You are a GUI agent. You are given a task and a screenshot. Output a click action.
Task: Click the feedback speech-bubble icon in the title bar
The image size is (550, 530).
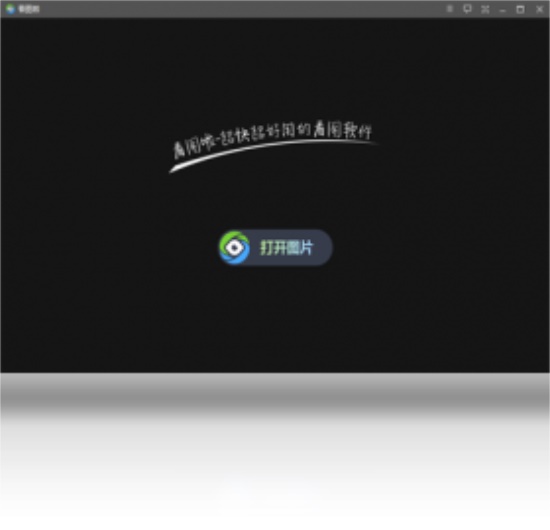coord(467,9)
